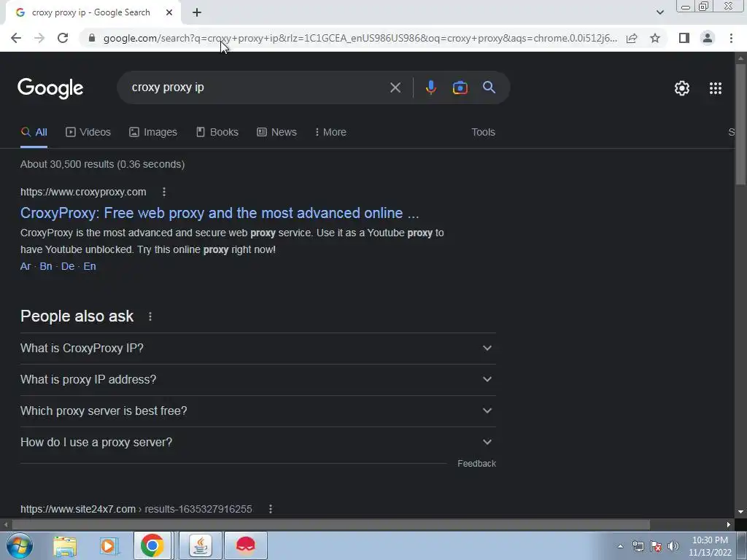Open the red hat app in taskbar
747x560 pixels.
pyautogui.click(x=246, y=545)
